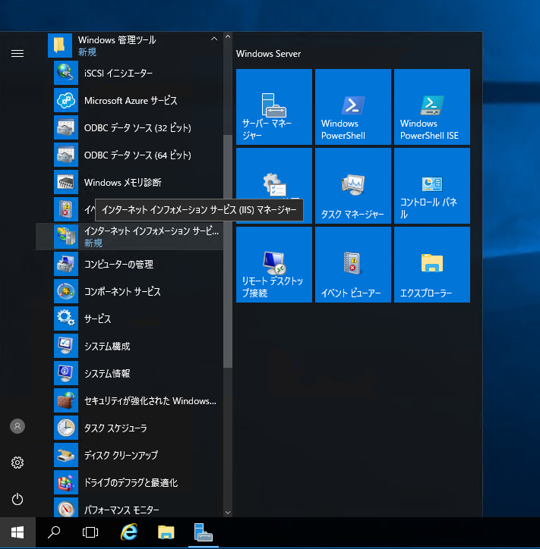This screenshot has width=540, height=549.
Task: Expand the hamburger menu of Start
Action: pos(18,54)
